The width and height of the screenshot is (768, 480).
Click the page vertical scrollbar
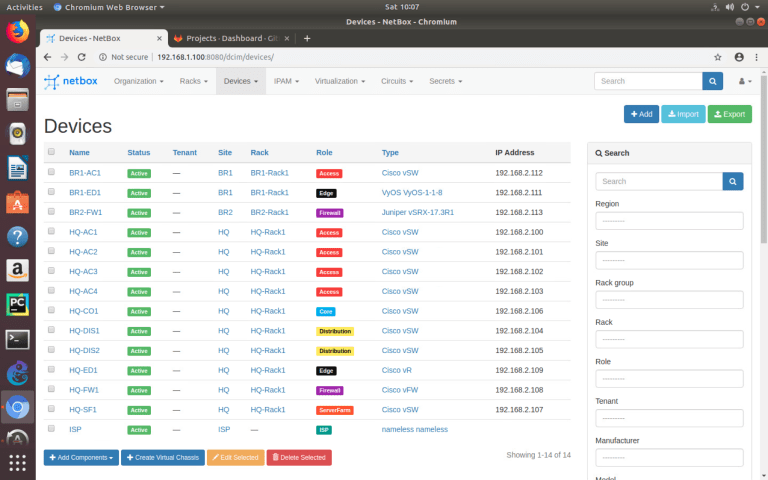[x=764, y=158]
